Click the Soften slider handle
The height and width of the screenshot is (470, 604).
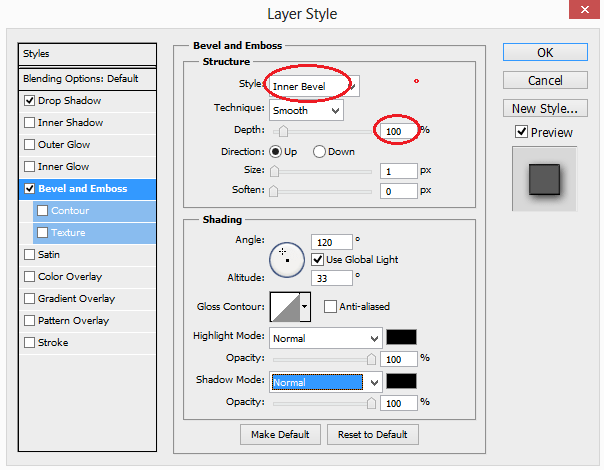pos(273,191)
